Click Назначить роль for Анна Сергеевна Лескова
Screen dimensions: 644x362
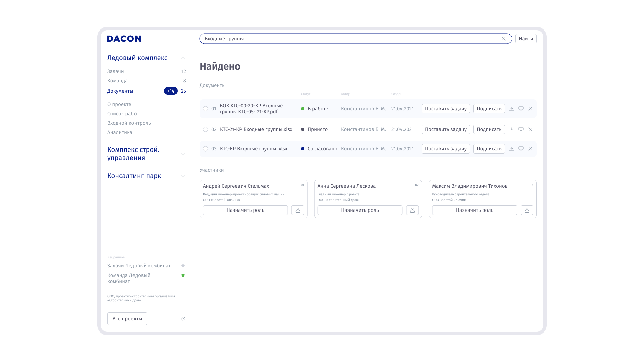click(360, 210)
